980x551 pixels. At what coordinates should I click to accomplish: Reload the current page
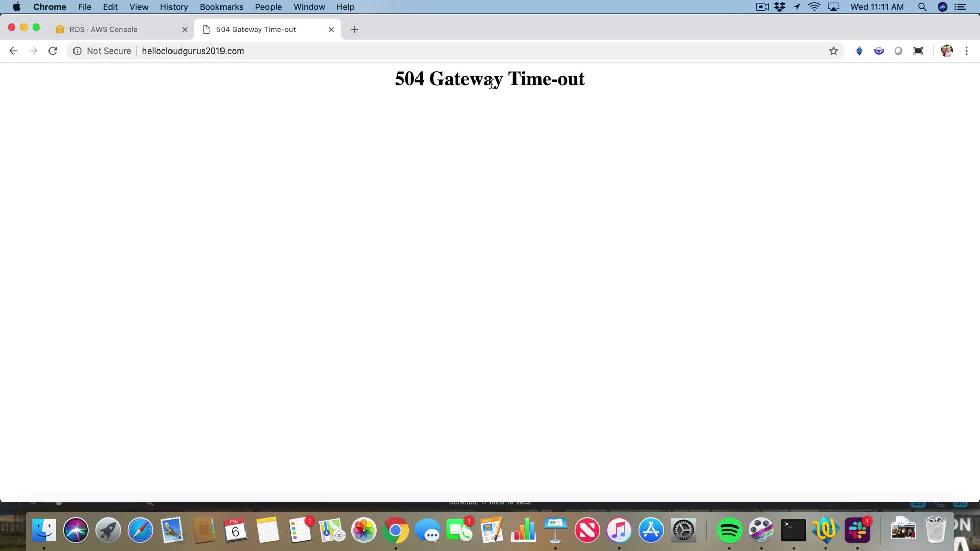53,51
